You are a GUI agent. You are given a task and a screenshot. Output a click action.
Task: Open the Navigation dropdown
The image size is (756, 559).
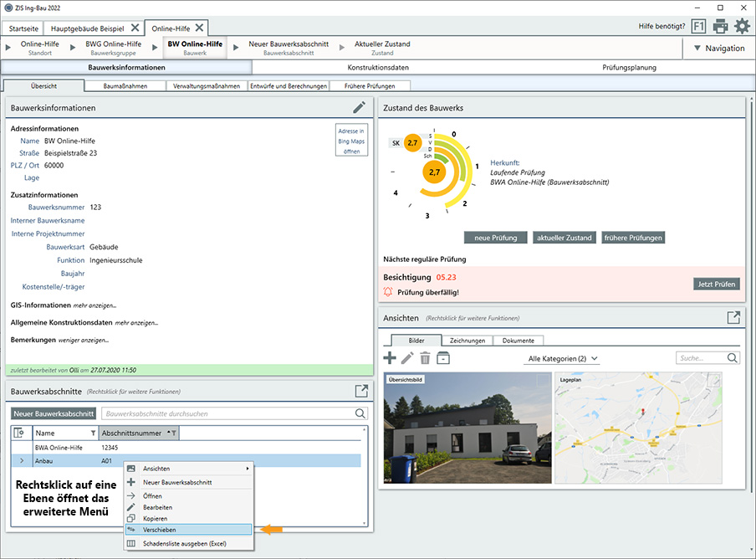(x=719, y=49)
